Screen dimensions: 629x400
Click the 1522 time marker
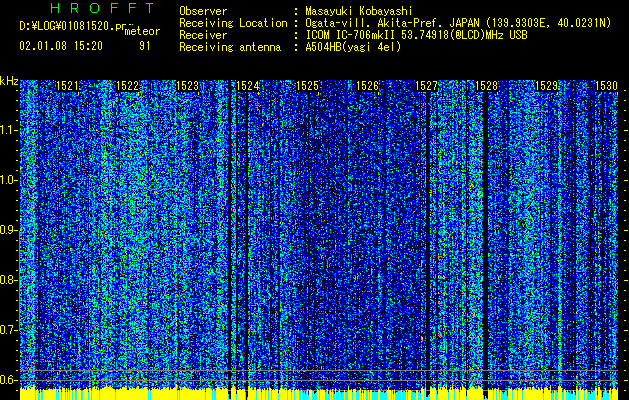pos(127,86)
